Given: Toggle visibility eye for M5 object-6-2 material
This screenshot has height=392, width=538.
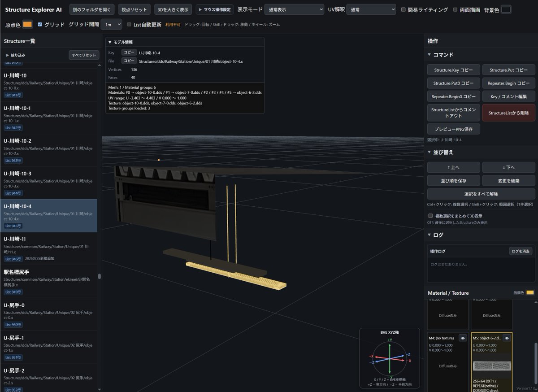Looking at the screenshot, I should [507, 338].
